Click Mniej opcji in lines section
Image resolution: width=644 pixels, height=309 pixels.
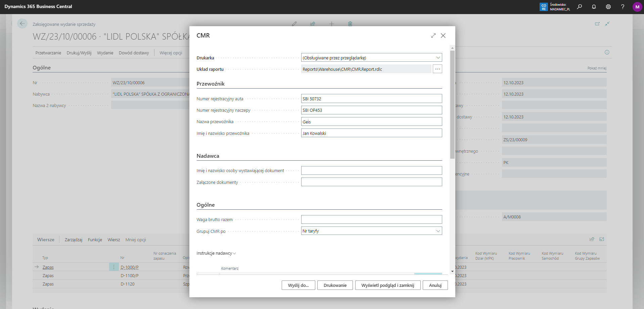click(136, 240)
